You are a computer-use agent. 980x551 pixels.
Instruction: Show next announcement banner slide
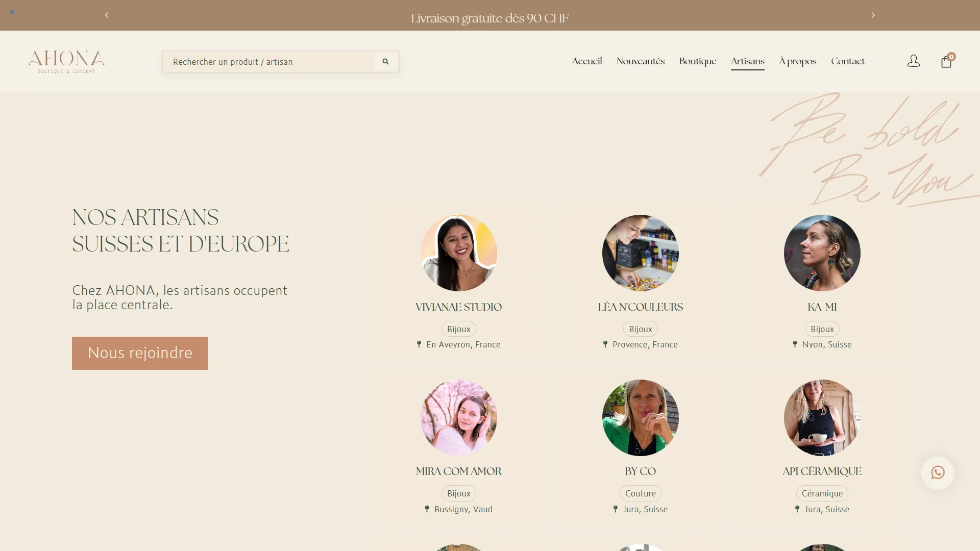tap(873, 15)
